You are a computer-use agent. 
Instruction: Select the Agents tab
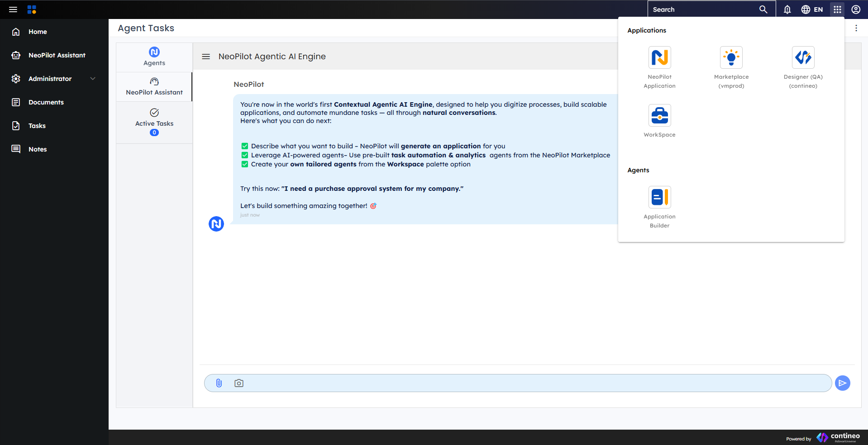(x=154, y=57)
